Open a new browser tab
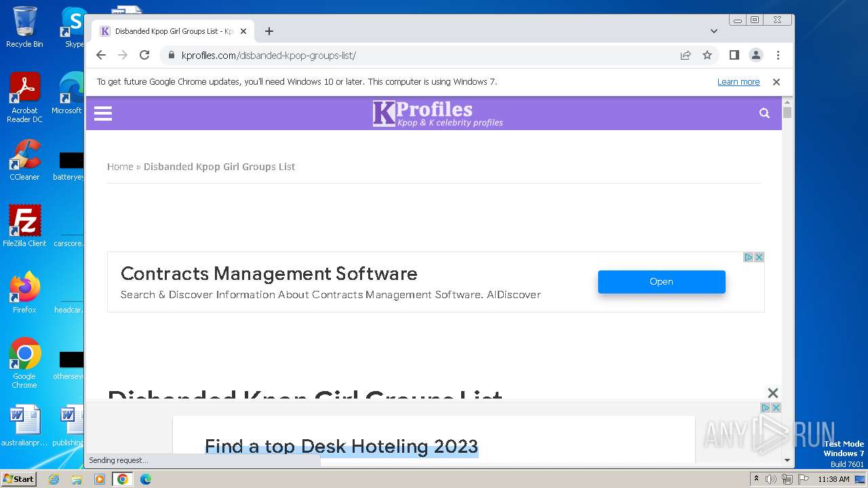Screen dimensions: 868x488 [269, 31]
